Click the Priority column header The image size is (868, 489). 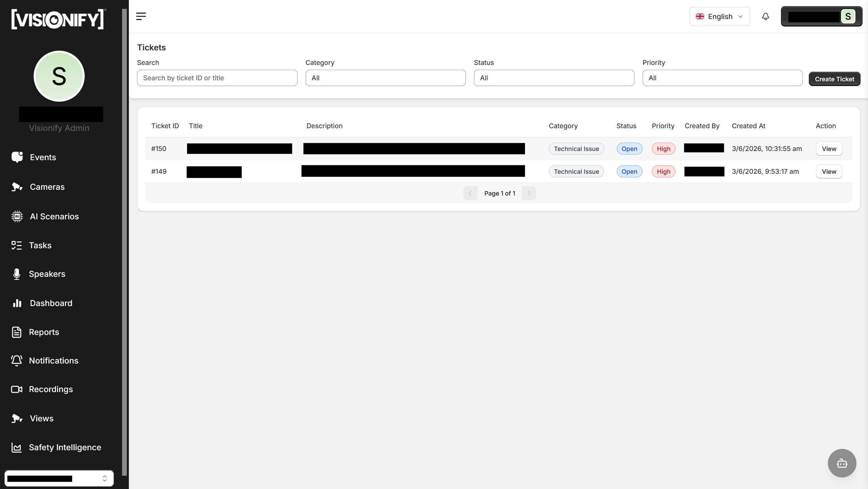(x=663, y=126)
